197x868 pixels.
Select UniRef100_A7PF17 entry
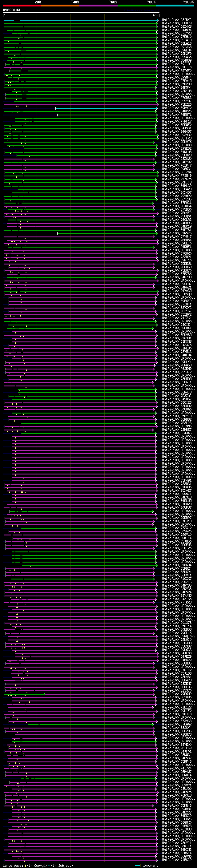tap(177, 121)
